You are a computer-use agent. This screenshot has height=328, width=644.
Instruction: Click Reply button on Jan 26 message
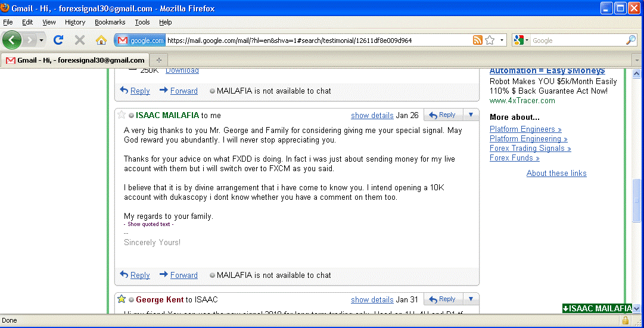(443, 115)
